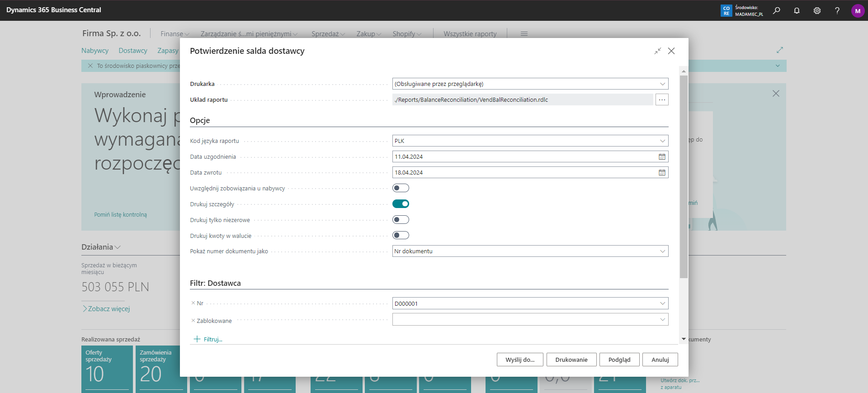This screenshot has width=868, height=393.
Task: Expand the notification bar chevron
Action: click(778, 66)
